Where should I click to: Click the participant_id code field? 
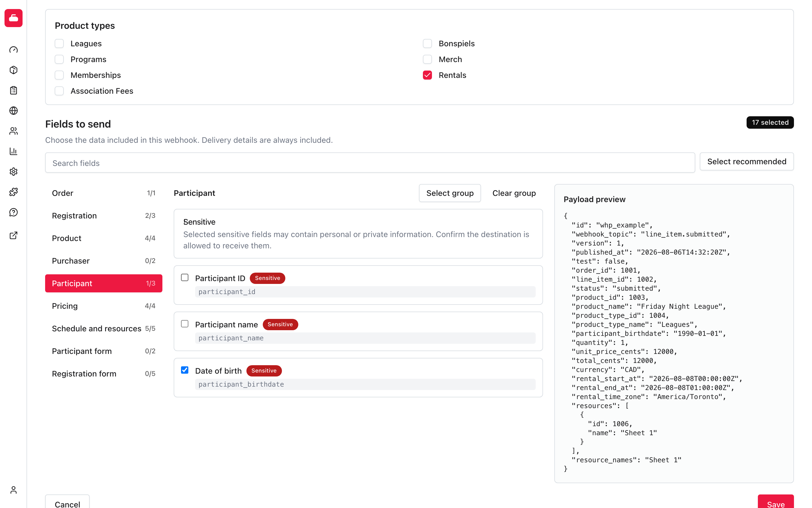[365, 292]
